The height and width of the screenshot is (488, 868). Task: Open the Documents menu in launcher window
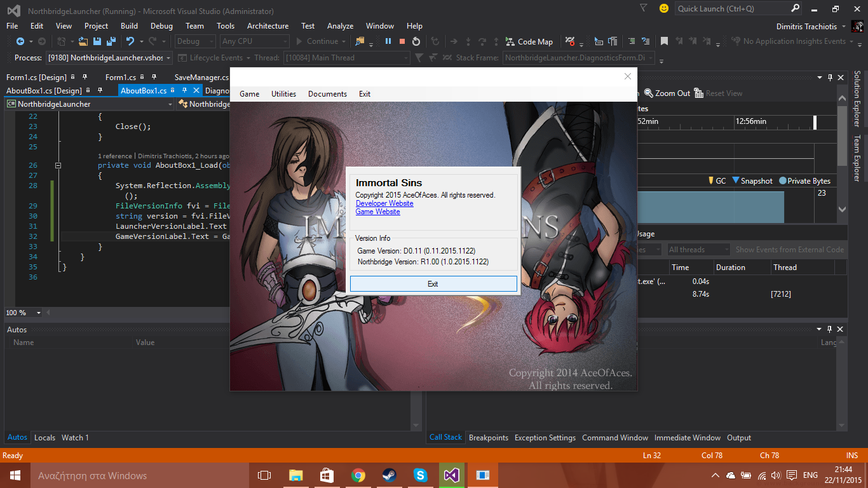327,94
